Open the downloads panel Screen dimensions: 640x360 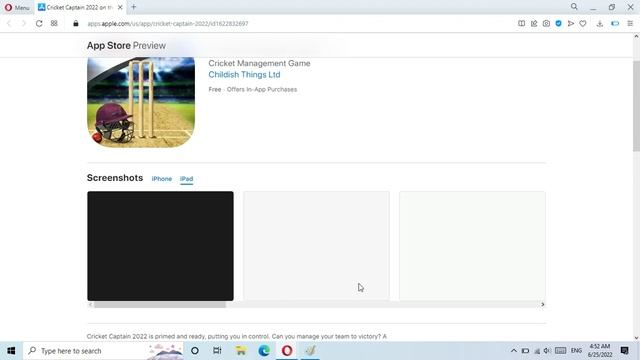point(600,24)
